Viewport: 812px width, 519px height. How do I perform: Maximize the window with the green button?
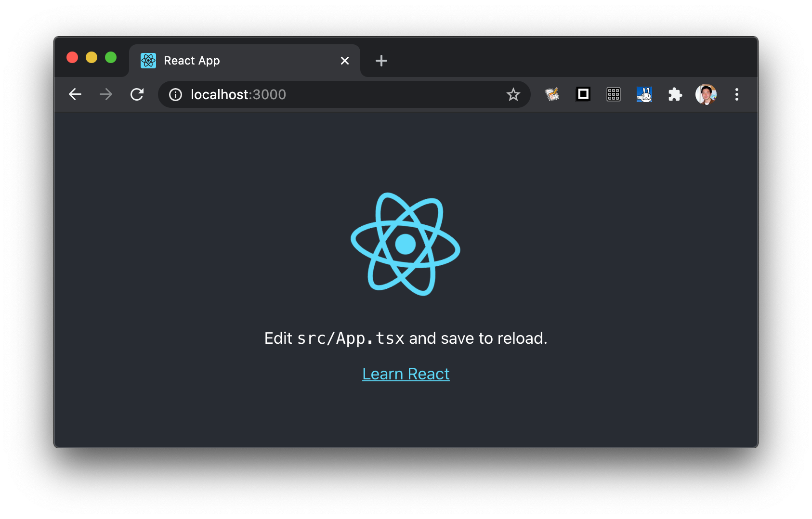[x=111, y=57]
